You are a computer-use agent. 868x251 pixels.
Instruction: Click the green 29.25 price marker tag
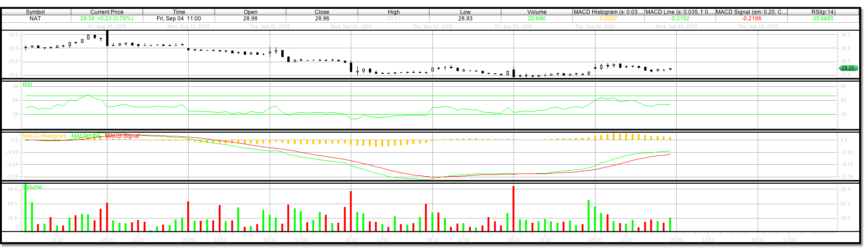pyautogui.click(x=848, y=68)
